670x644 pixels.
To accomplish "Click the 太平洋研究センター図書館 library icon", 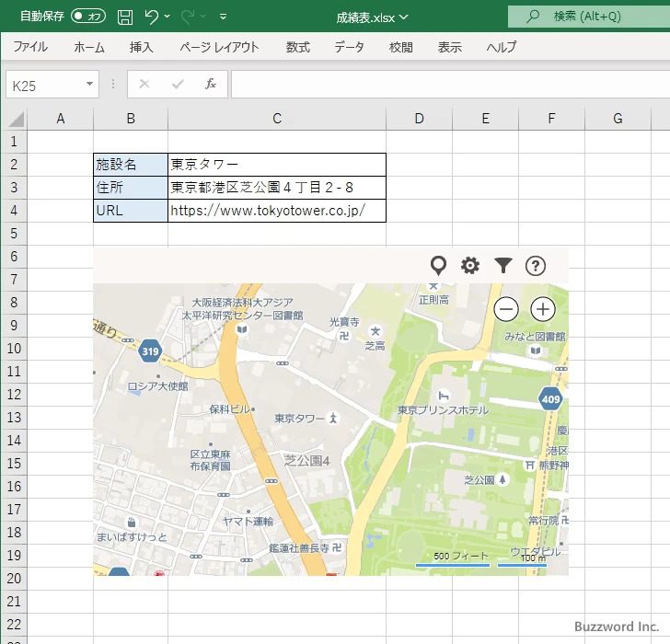I will click(x=242, y=329).
